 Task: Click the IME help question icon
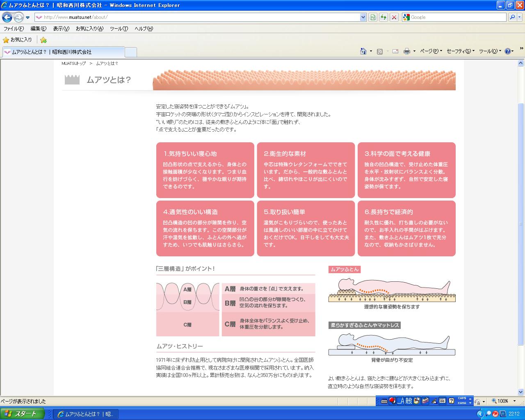pos(452,401)
